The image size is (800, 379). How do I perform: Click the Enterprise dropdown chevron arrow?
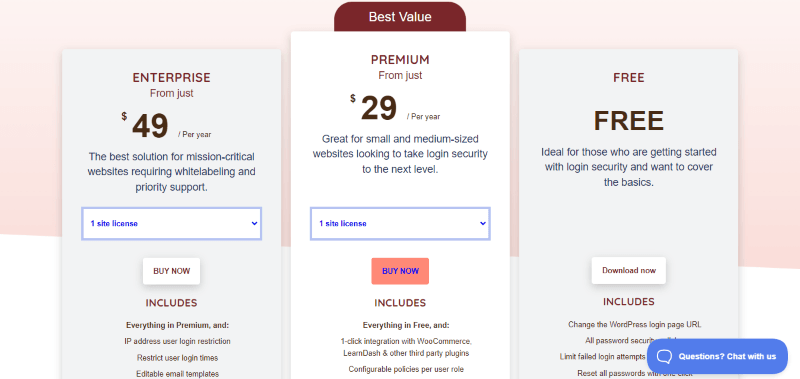coord(255,223)
